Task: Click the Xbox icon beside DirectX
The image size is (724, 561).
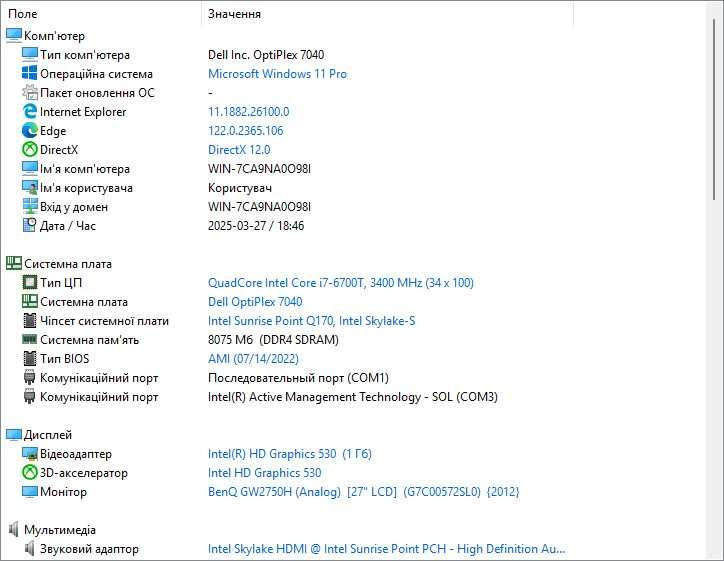Action: tap(30, 150)
